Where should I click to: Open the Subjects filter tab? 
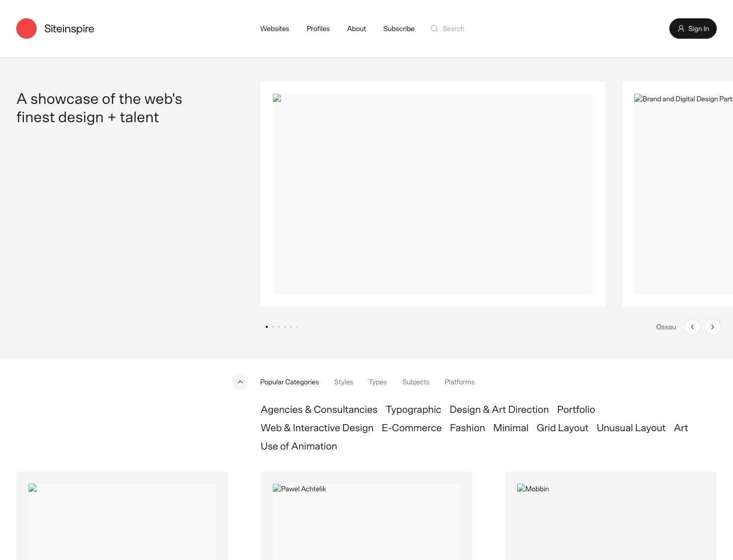(x=415, y=382)
